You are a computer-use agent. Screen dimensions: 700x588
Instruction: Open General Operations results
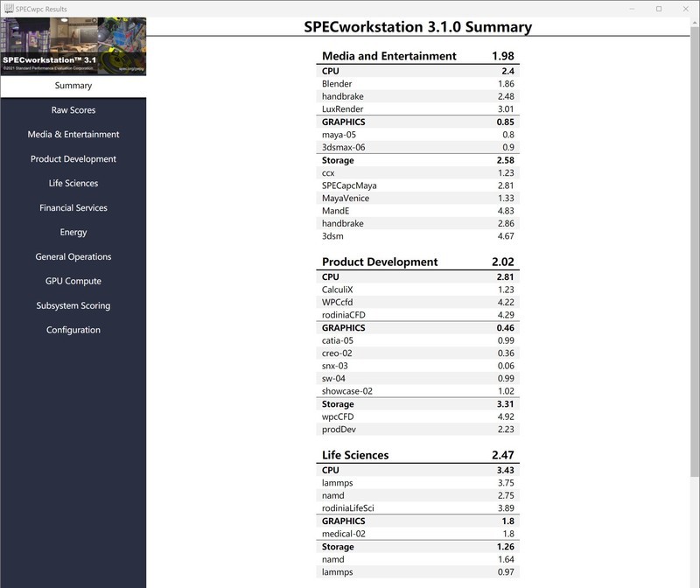tap(73, 256)
